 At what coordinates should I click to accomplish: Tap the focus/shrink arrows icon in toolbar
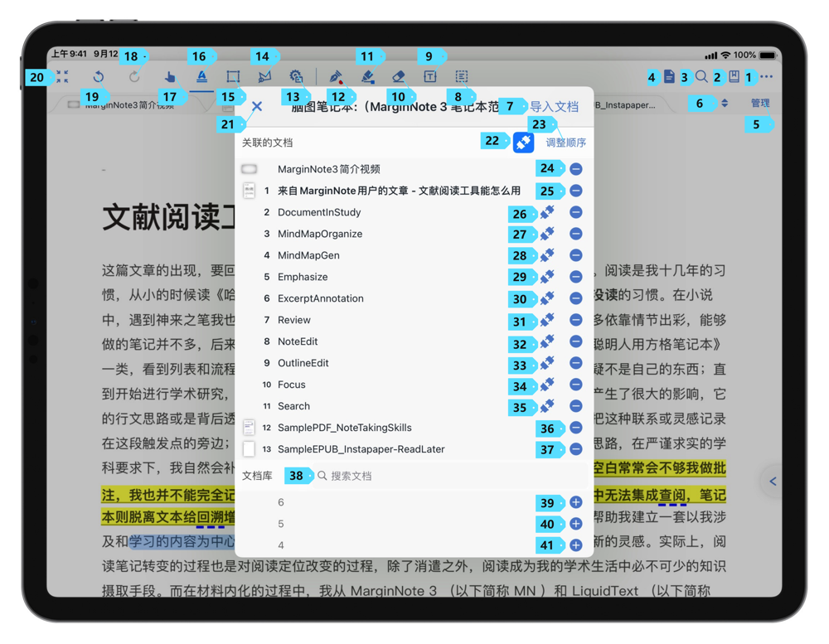tap(62, 76)
